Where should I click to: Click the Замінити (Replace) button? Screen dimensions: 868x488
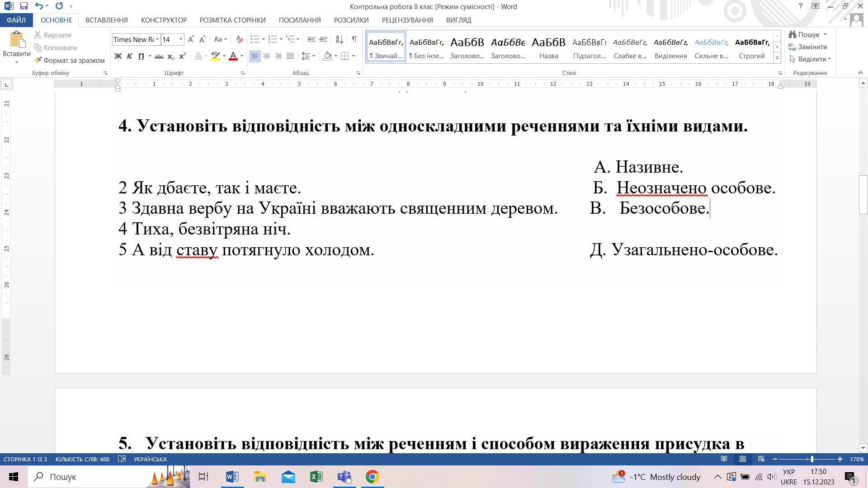point(807,47)
